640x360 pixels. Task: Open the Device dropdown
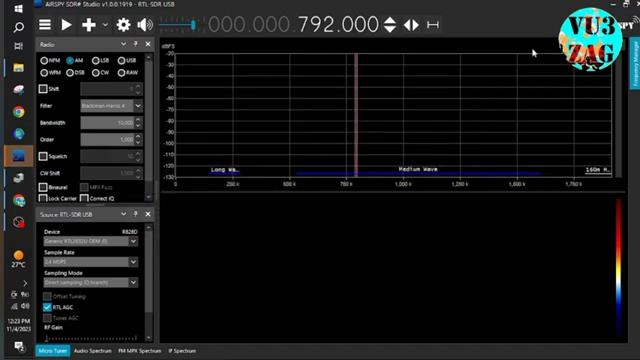click(x=91, y=241)
